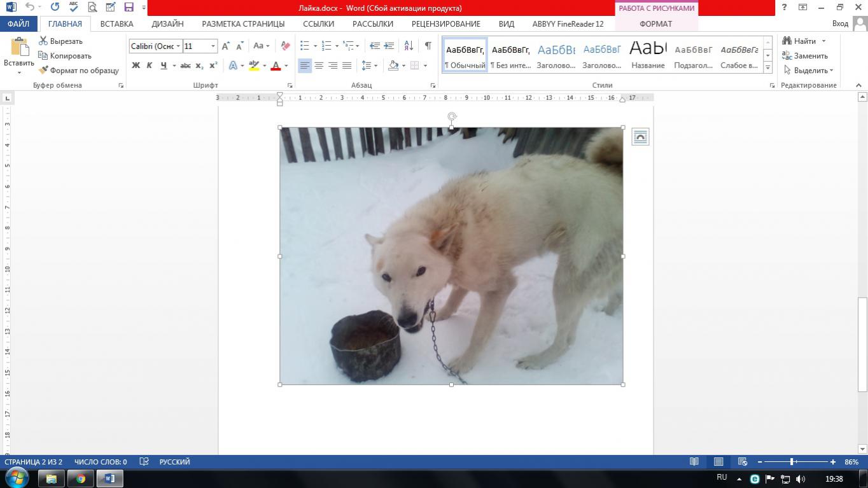The width and height of the screenshot is (868, 488).
Task: Expand the styles gallery more arrow
Action: tap(768, 67)
